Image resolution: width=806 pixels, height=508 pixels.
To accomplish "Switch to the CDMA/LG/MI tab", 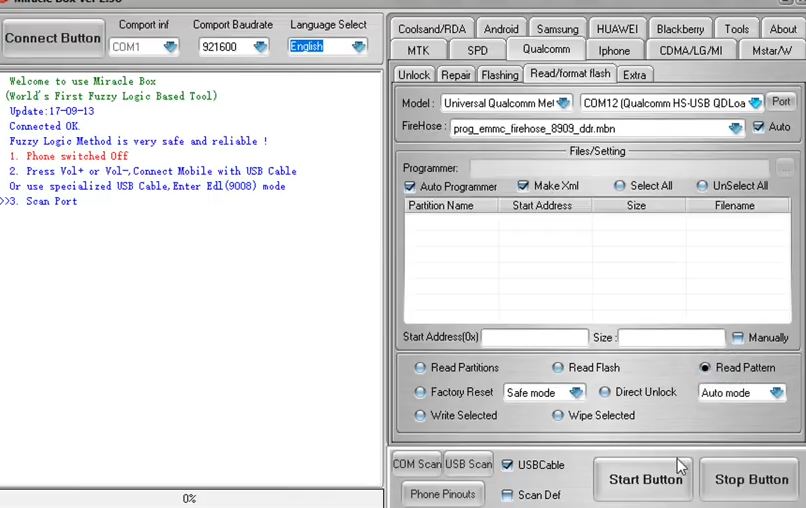I will [690, 50].
